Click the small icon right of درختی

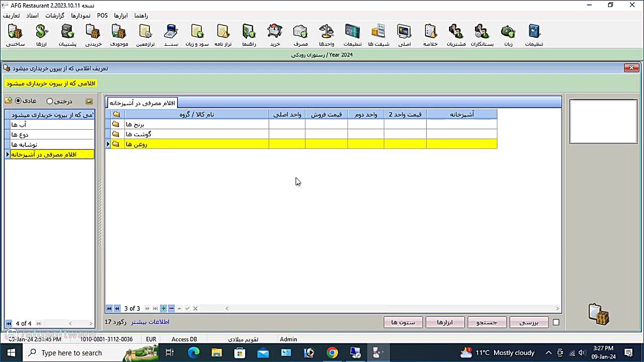[89, 101]
